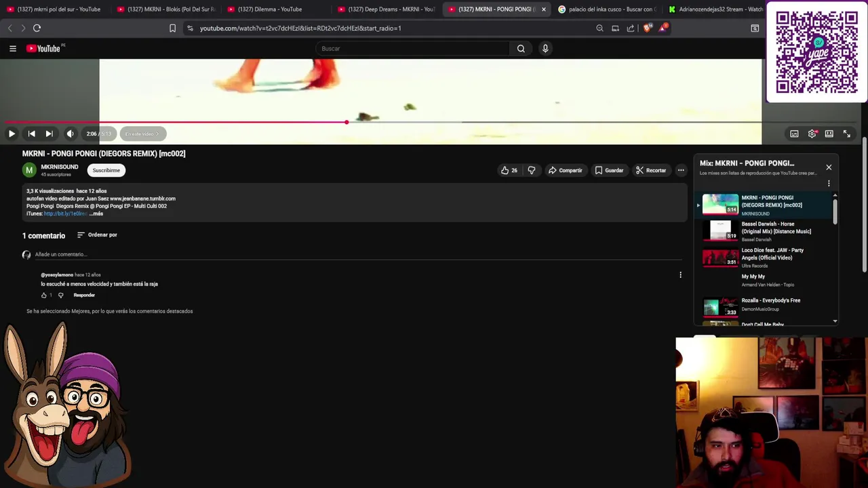Subscribe with the Suscribirme button
868x488 pixels.
[x=106, y=170]
